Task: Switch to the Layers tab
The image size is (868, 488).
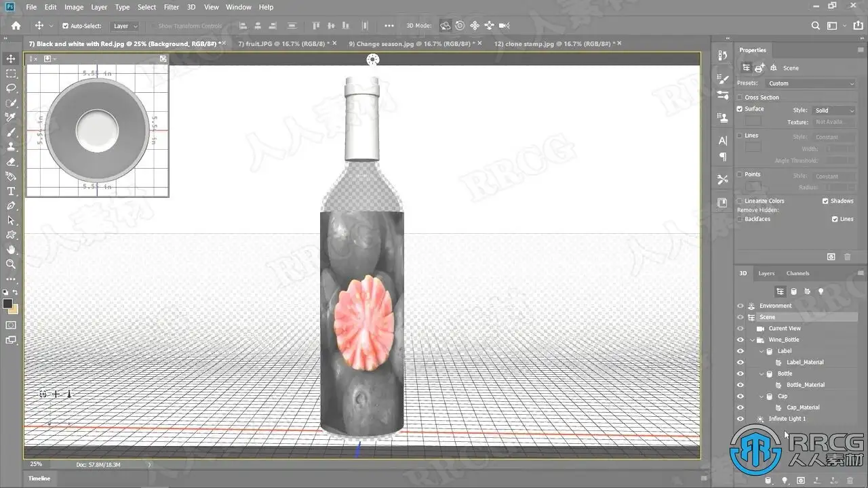Action: point(766,273)
